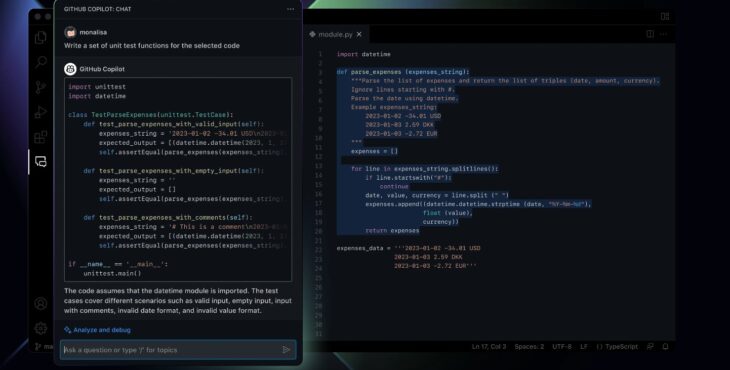The image size is (730, 370).
Task: Click the continue keyword in editor
Action: 394,187
